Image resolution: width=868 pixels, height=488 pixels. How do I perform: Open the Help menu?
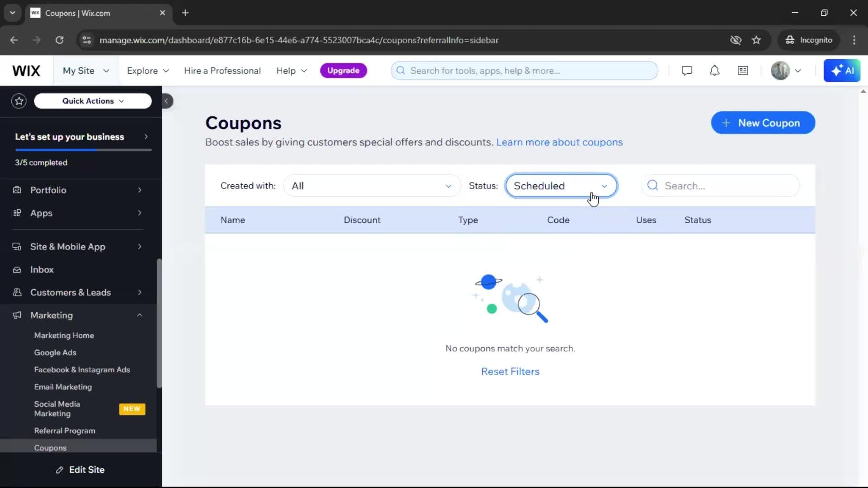[x=292, y=71]
